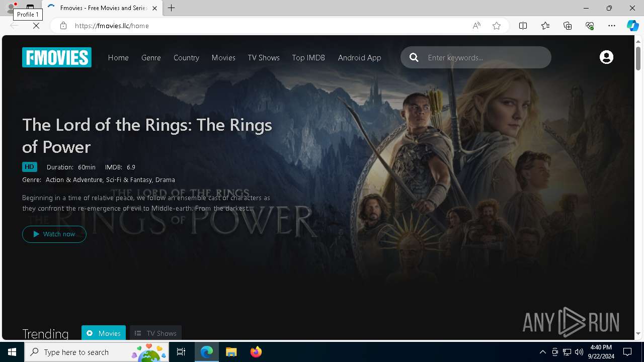Open network tray icon
This screenshot has width=644, height=362.
tap(567, 352)
